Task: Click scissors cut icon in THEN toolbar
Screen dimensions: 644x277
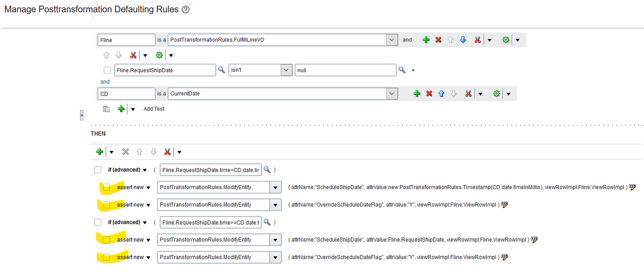Action: 167,152
